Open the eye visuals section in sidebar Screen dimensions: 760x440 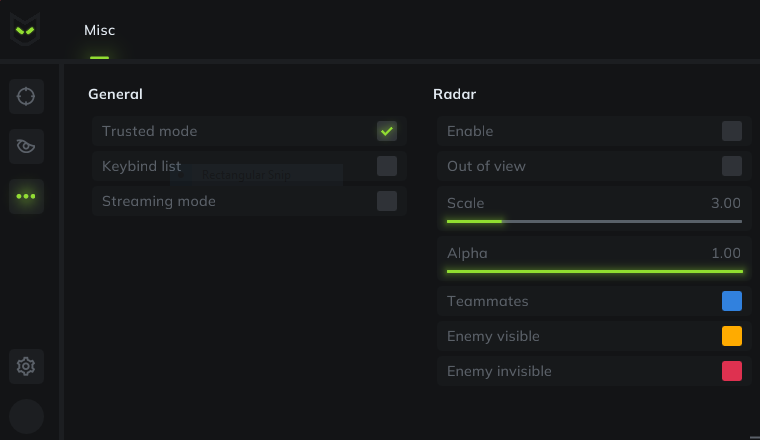[x=26, y=146]
